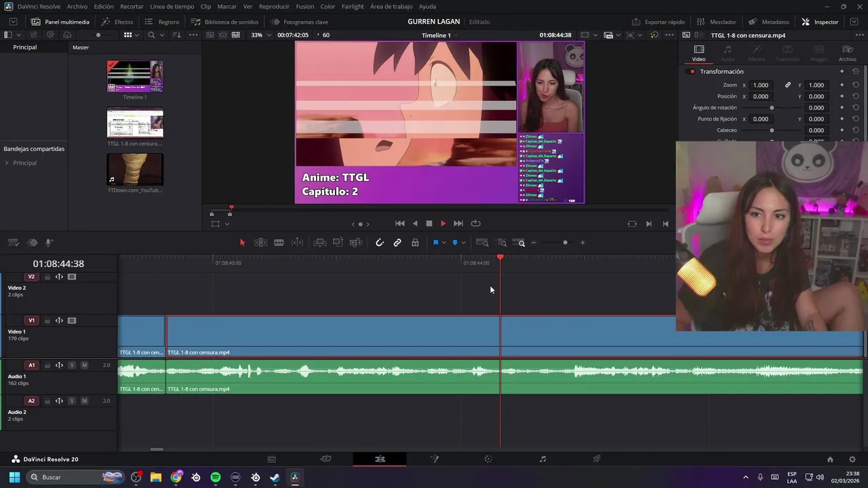Lock the Video 2 track

pyautogui.click(x=47, y=277)
